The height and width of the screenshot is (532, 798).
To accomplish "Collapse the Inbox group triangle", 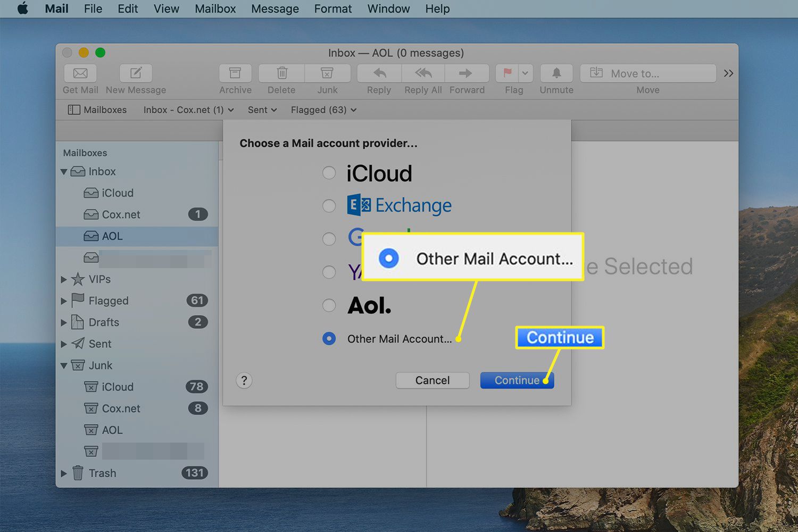I will tap(64, 172).
